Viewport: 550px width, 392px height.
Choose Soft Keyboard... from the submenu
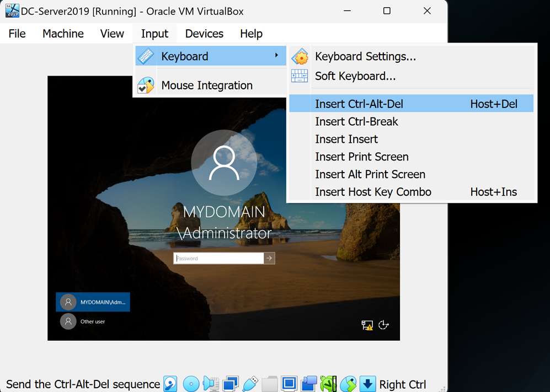click(x=355, y=76)
